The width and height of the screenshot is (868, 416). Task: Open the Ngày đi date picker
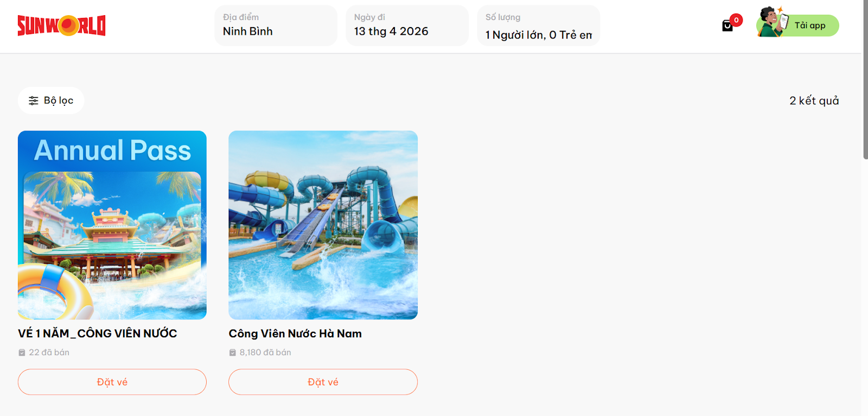[x=407, y=26]
